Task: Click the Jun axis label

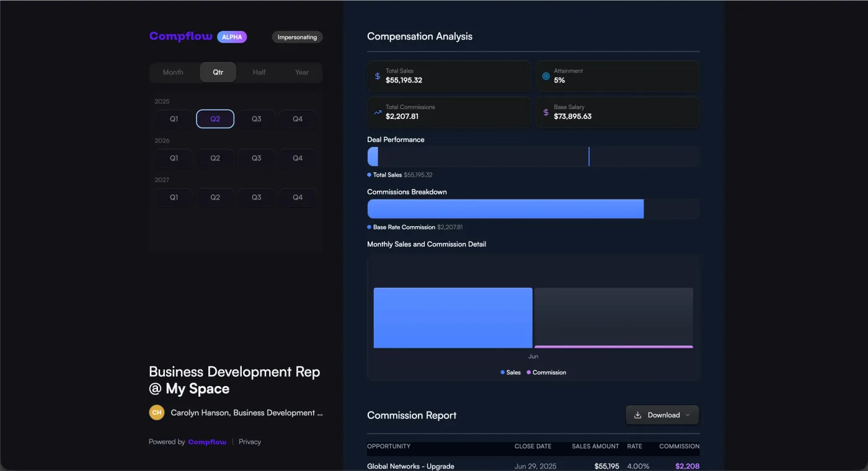Action: (533, 356)
